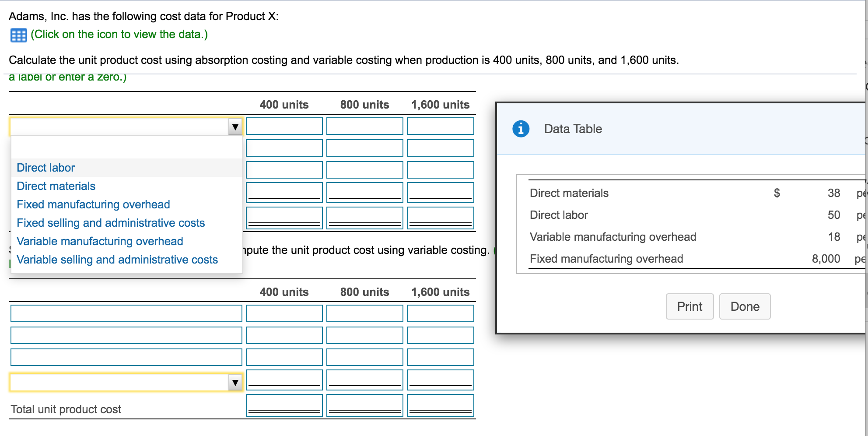Focus first row 400 units field, absorption table
This screenshot has width=868, height=436.
[x=284, y=126]
